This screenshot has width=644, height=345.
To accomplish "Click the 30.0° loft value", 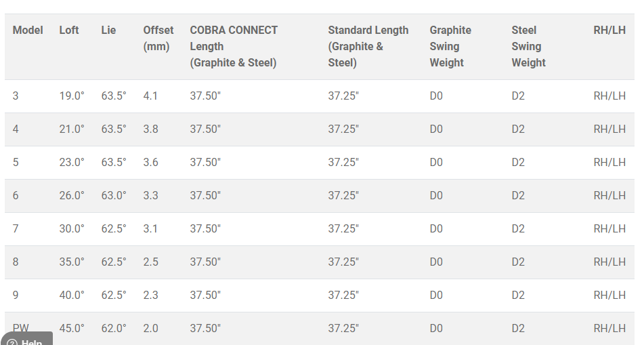I will click(72, 229).
